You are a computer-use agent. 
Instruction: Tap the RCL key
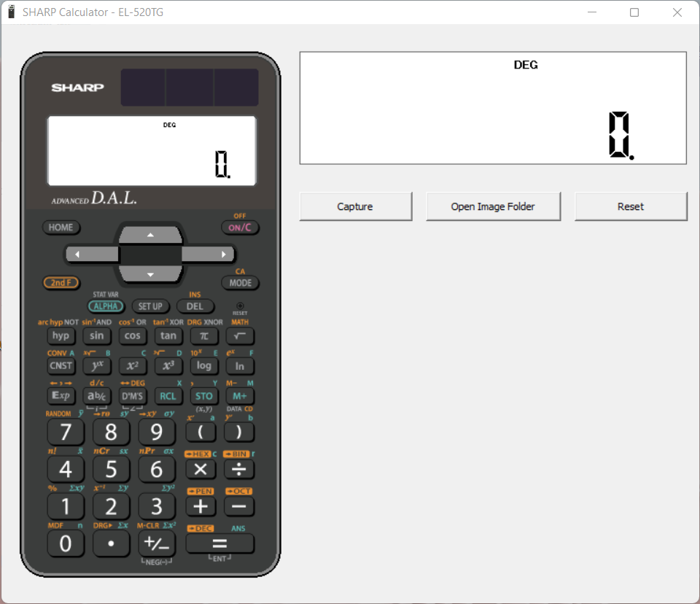tap(168, 396)
